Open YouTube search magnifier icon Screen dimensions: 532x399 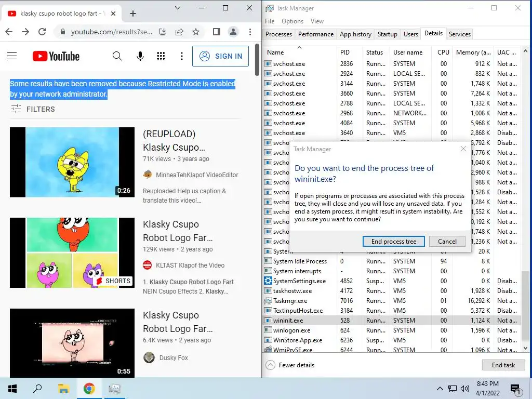click(117, 56)
